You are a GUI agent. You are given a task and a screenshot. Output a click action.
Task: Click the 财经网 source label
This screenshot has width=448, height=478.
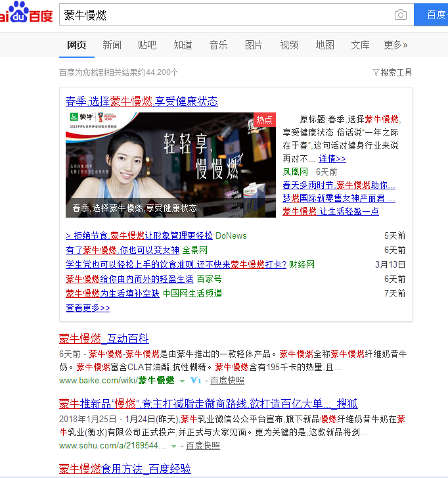click(x=302, y=264)
